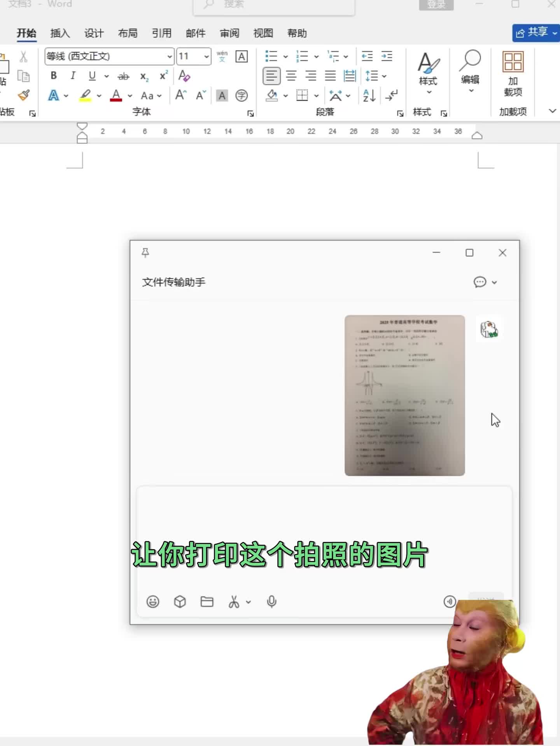Switch to the 插入 ribbon tab

(60, 33)
